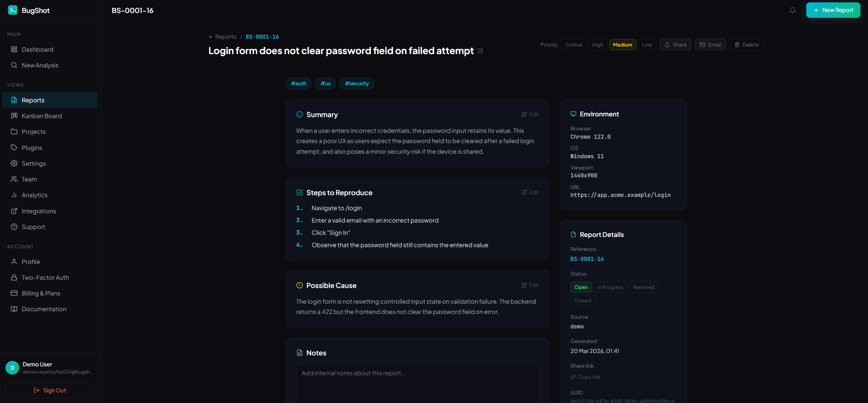Mark report status as Resolved
868x403 pixels.
[x=643, y=287]
